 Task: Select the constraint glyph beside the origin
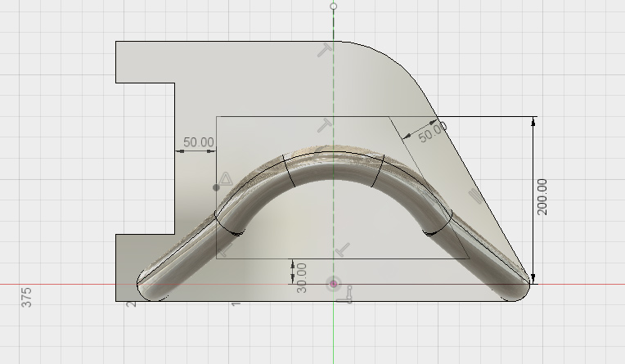pos(348,294)
